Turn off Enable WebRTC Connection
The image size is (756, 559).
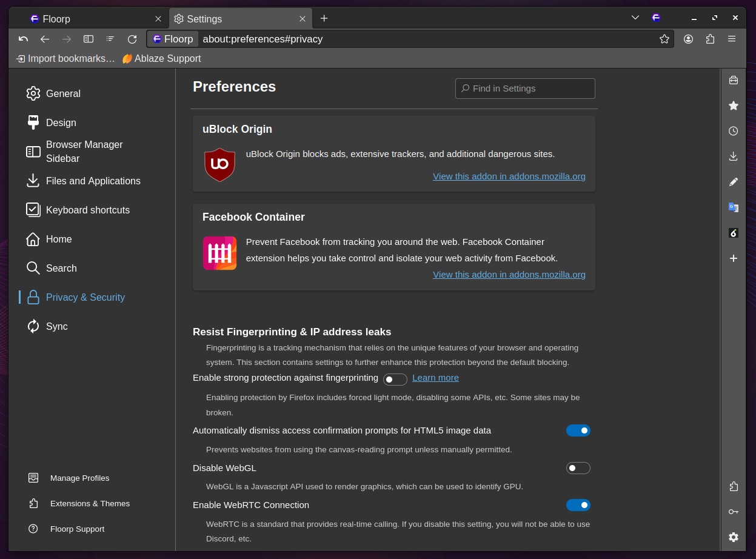[x=578, y=505]
